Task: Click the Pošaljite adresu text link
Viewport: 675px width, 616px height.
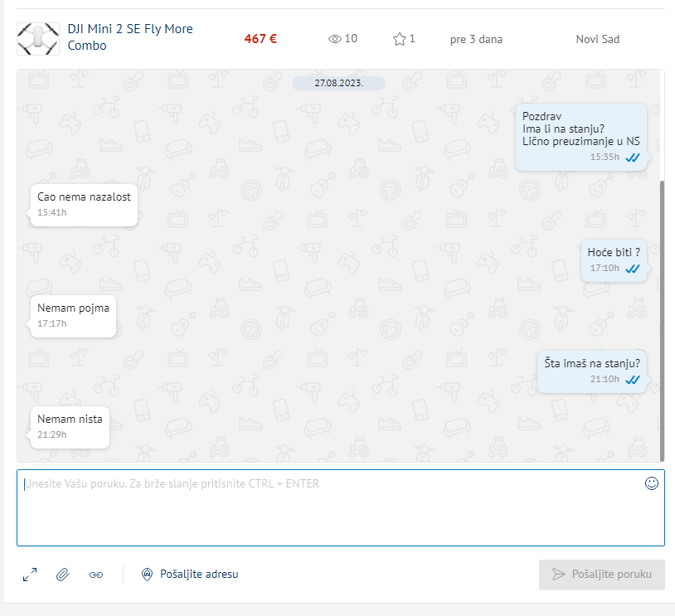Action: [x=199, y=574]
